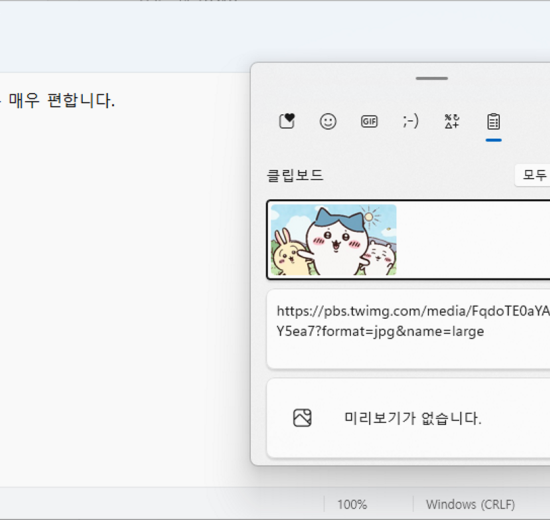Image resolution: width=550 pixels, height=520 pixels.
Task: Open the symbols tab
Action: tap(452, 122)
